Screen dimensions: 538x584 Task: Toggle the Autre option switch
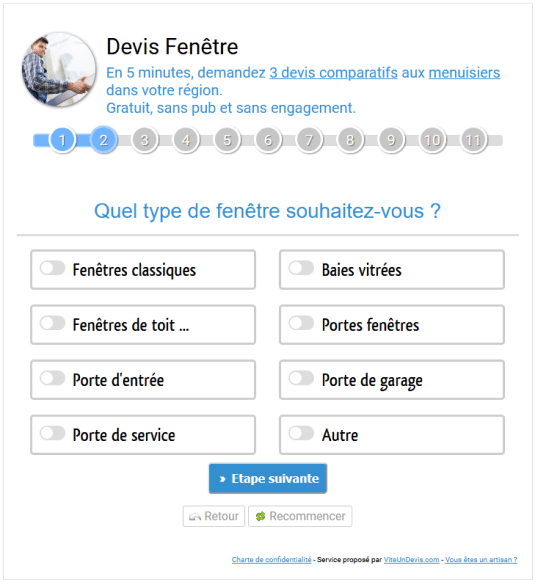pos(301,434)
